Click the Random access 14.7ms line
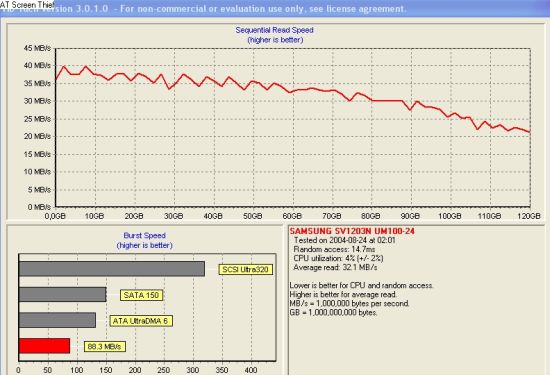 pos(334,249)
